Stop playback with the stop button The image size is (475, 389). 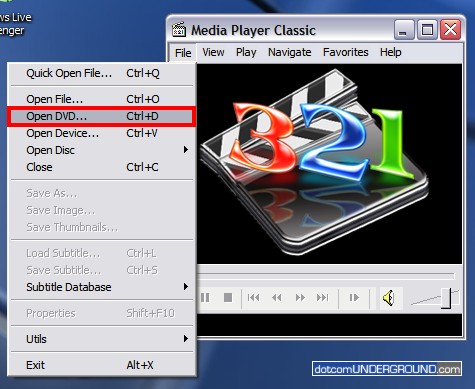pos(228,298)
